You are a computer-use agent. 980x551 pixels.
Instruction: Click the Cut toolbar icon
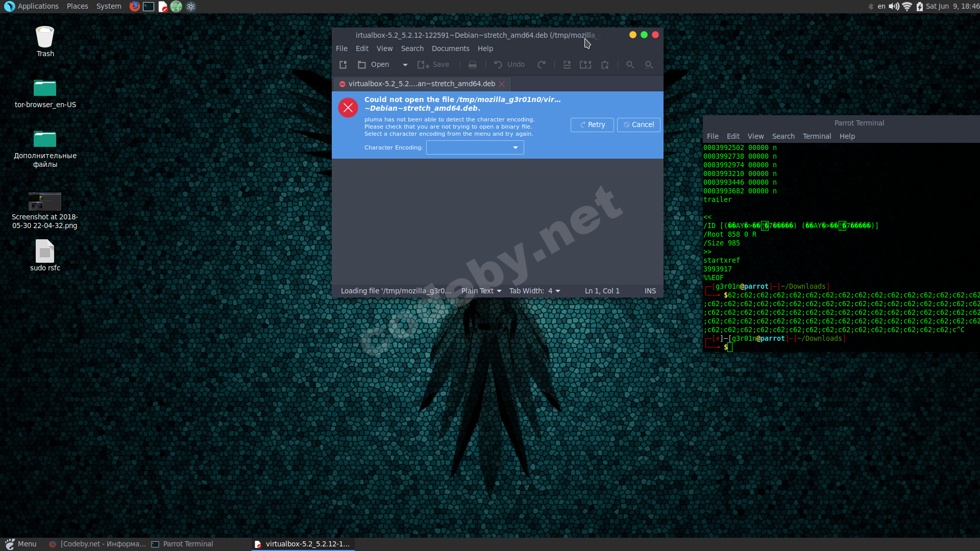point(567,65)
